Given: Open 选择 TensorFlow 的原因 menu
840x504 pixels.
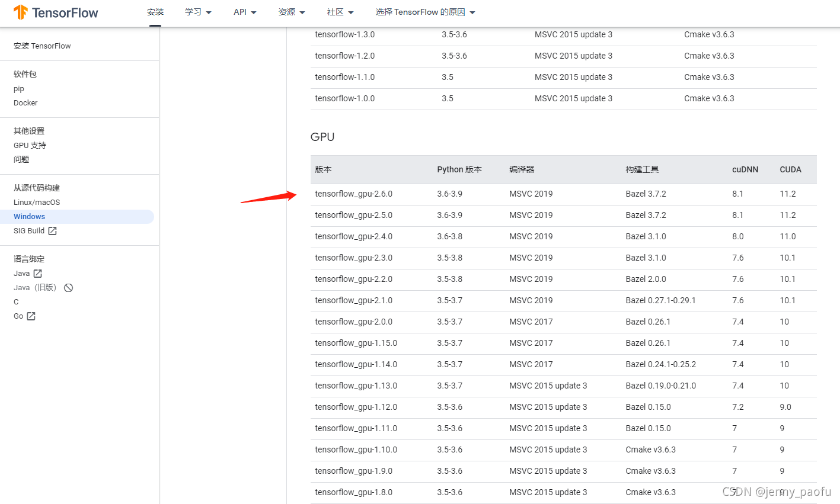Looking at the screenshot, I should (x=420, y=12).
